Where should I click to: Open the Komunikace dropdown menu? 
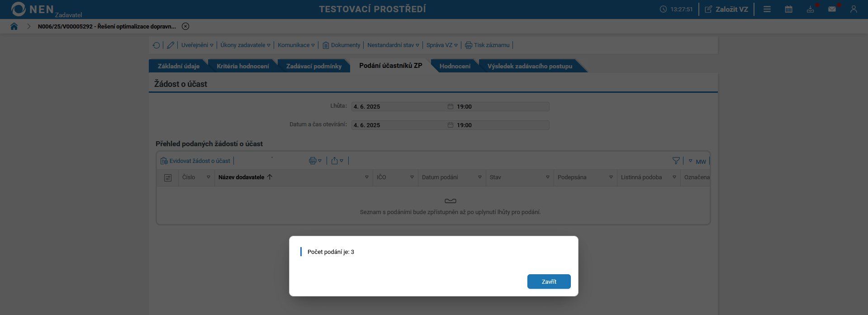coord(296,45)
